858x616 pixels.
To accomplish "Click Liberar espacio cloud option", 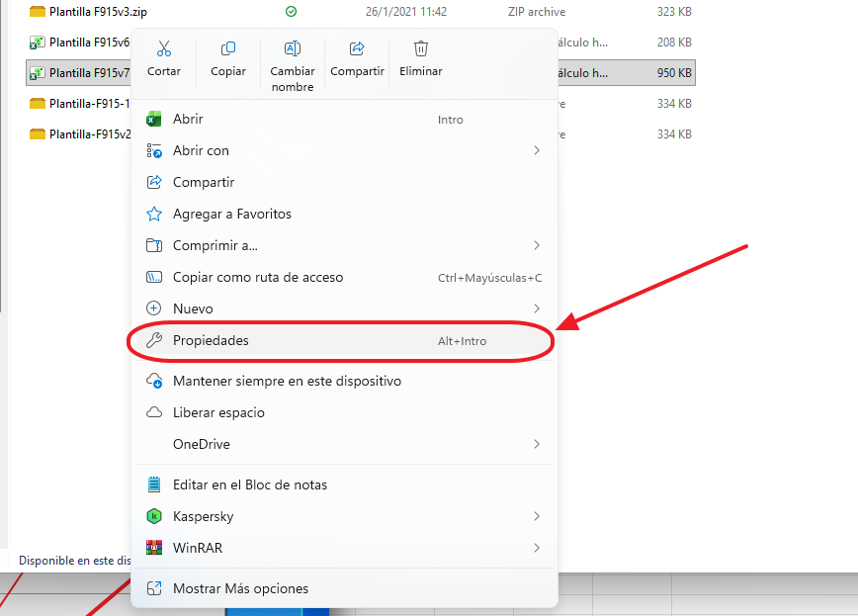I will (218, 412).
